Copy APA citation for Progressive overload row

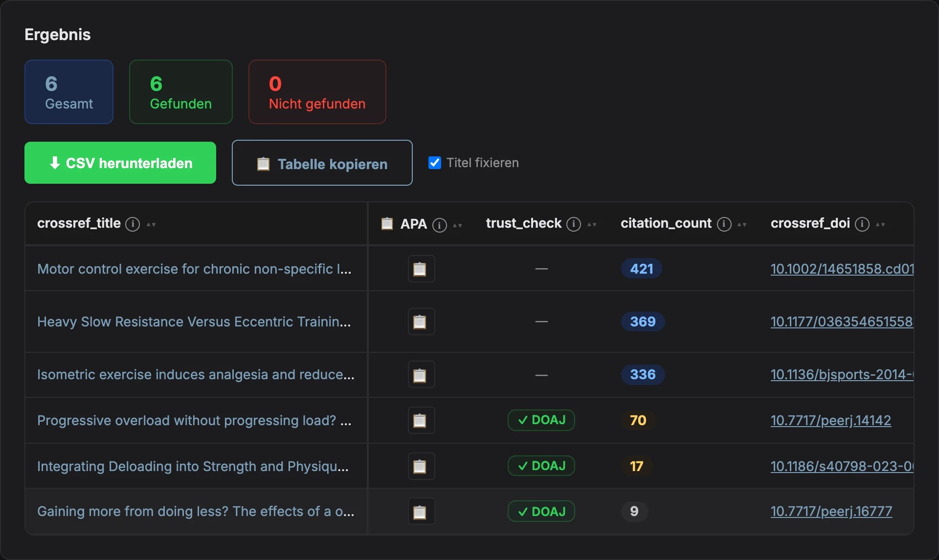421,420
